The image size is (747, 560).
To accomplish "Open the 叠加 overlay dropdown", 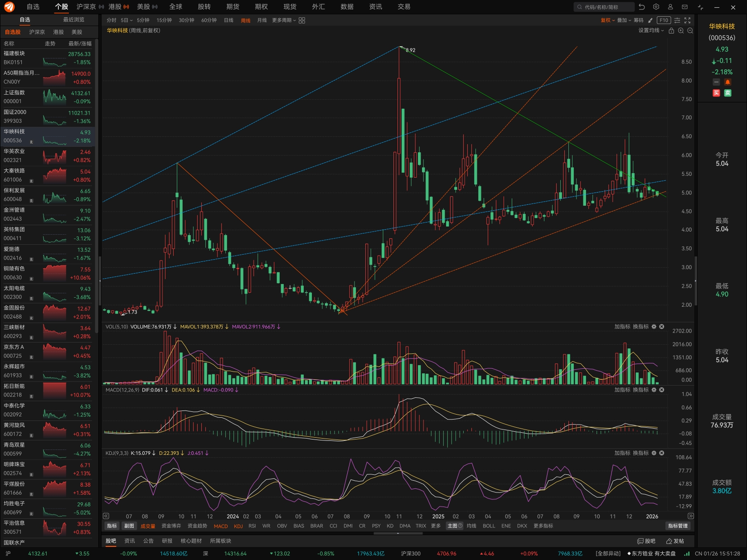I will [x=624, y=20].
